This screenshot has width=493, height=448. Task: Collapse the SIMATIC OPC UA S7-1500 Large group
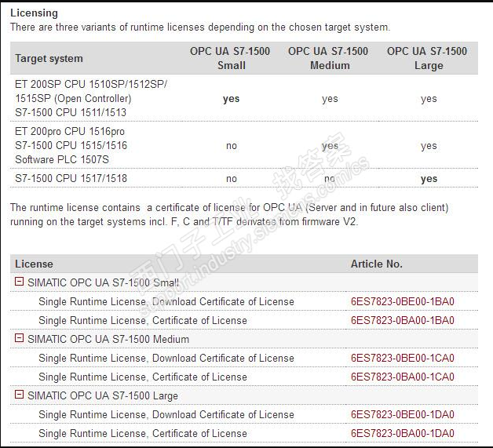point(20,395)
